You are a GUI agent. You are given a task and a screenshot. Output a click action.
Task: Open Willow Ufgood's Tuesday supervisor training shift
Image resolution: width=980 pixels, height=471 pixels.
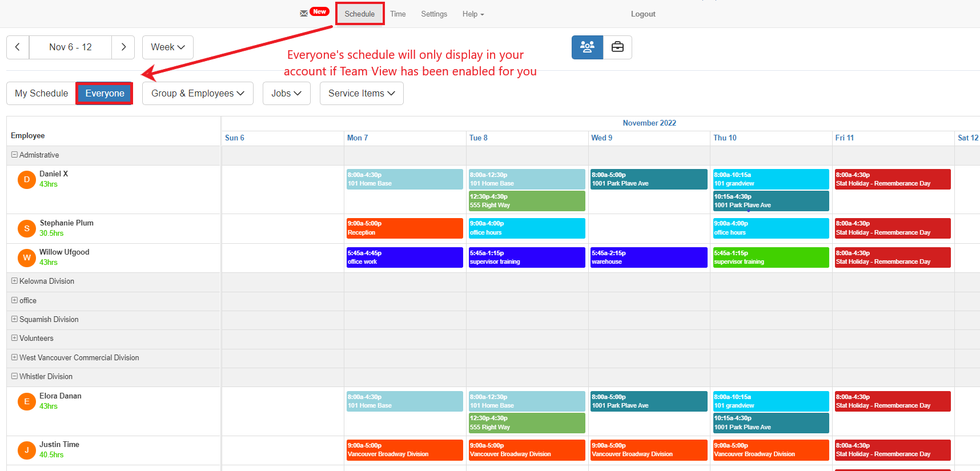(x=527, y=257)
